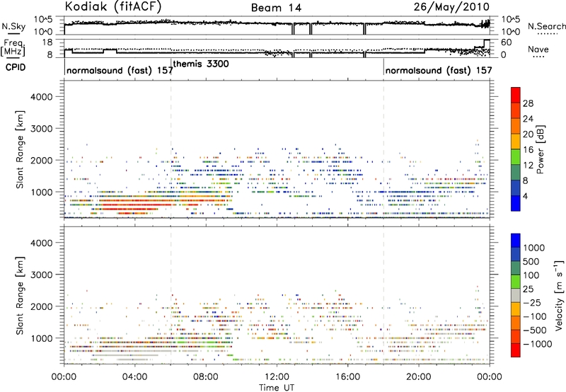The height and width of the screenshot is (392, 566).
Task: Click the 'CPID' label
Action: point(16,67)
